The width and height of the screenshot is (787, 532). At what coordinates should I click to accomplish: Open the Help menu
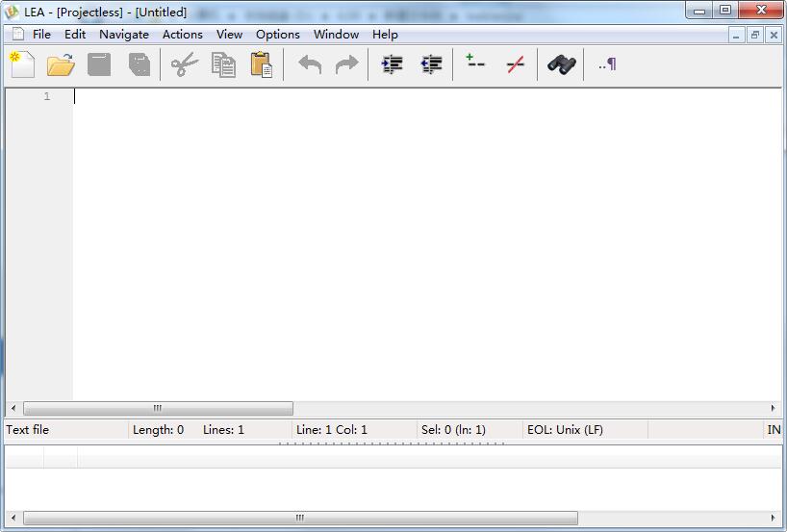click(x=385, y=34)
